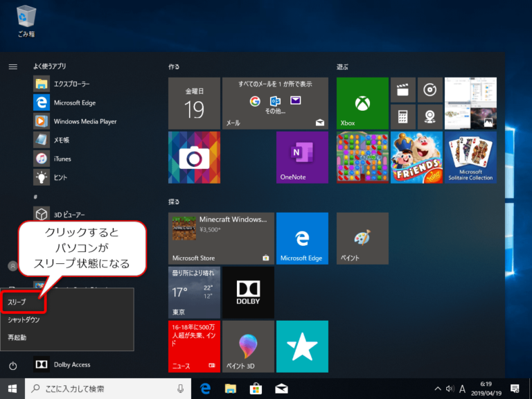The image size is (532, 399).
Task: Open 3D ビューアー app
Action: click(x=59, y=215)
